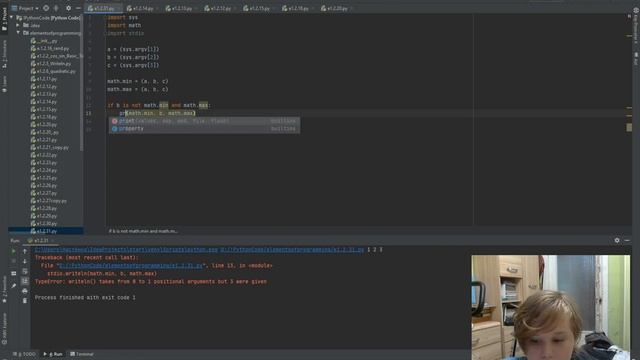The height and width of the screenshot is (360, 640).
Task: Collapse the PythonCode root folder arrow
Action: (x=11, y=18)
